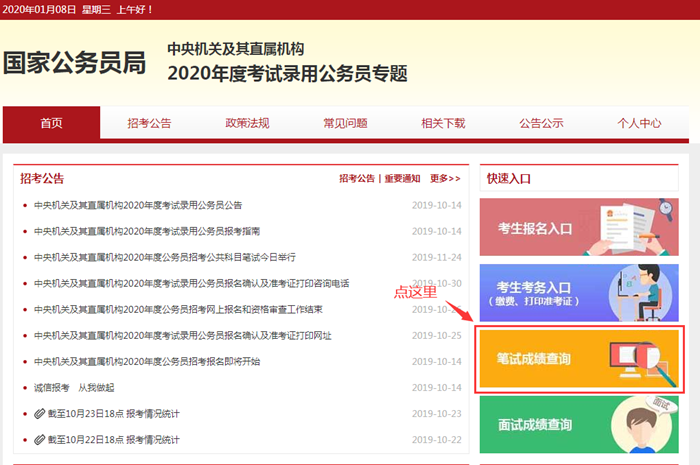Click the 重要通知 filter link
Image resolution: width=700 pixels, height=465 pixels.
point(403,179)
